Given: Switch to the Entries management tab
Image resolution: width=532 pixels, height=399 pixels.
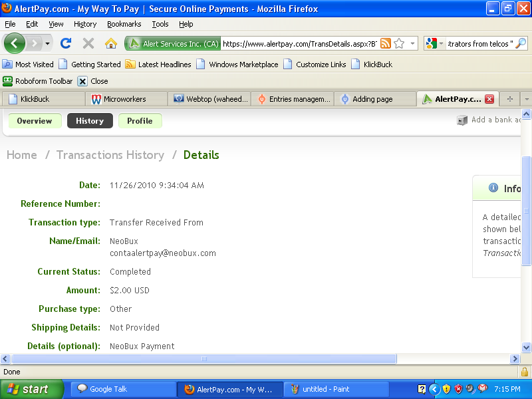Looking at the screenshot, I should tap(293, 99).
